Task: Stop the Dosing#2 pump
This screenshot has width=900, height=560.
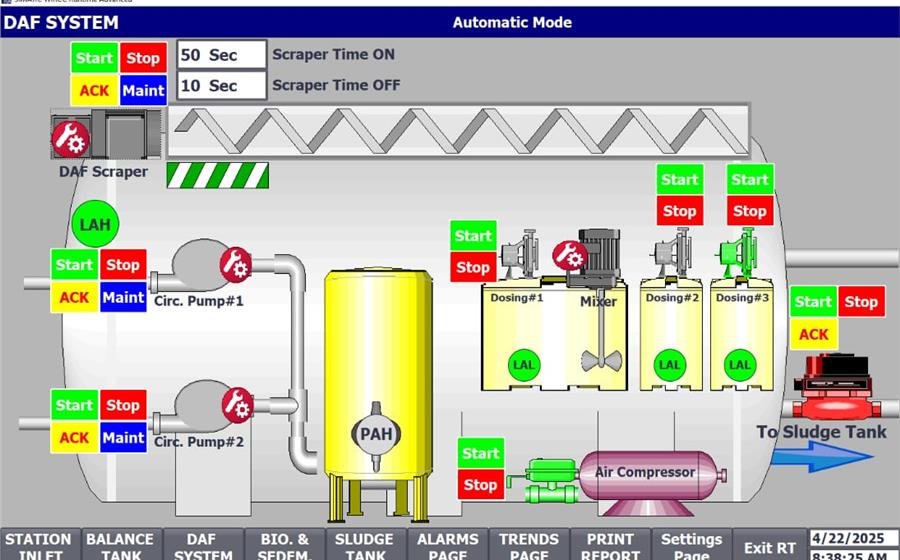Action: tap(680, 211)
